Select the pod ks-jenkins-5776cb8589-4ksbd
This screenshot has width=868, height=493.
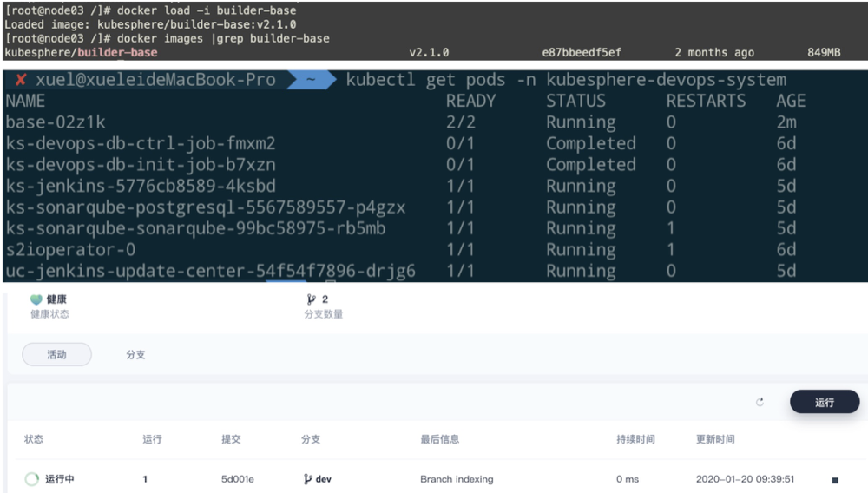click(141, 186)
